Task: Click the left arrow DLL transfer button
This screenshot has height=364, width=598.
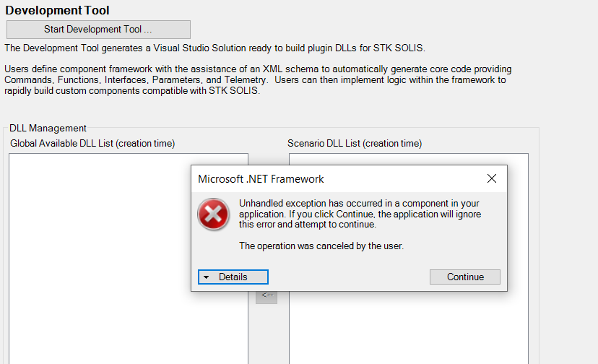Action: (266, 295)
